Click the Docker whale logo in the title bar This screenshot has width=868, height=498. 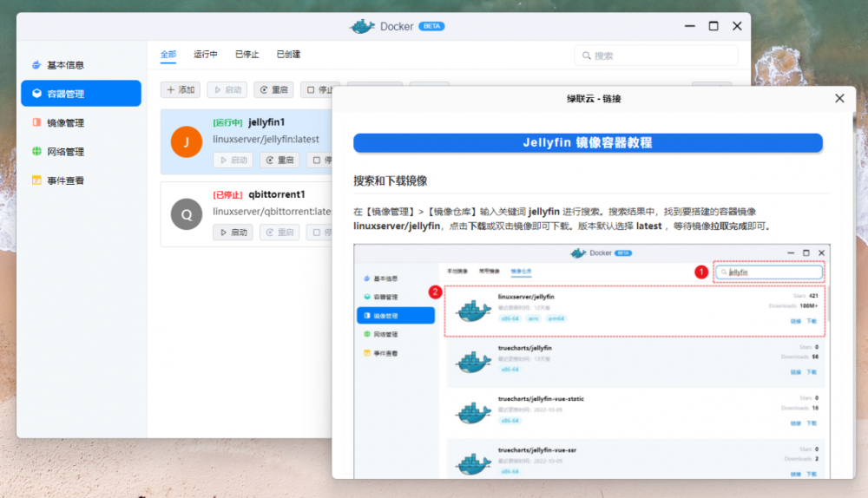362,26
